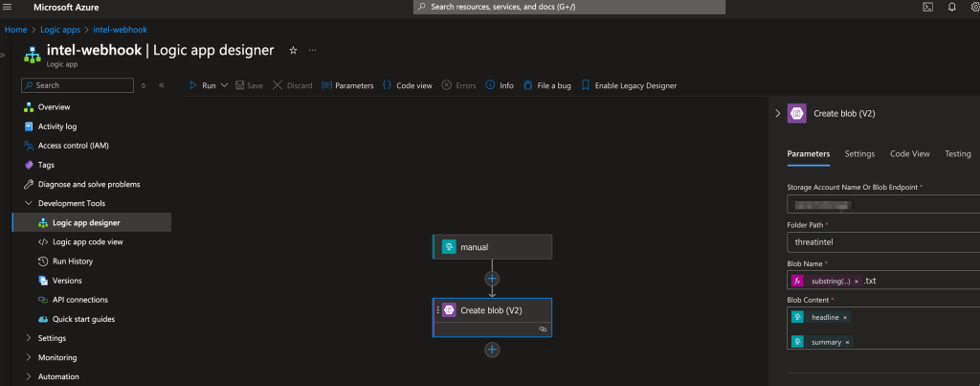The image size is (980, 386).
Task: Click Enable Legacy Designer button
Action: (x=629, y=85)
